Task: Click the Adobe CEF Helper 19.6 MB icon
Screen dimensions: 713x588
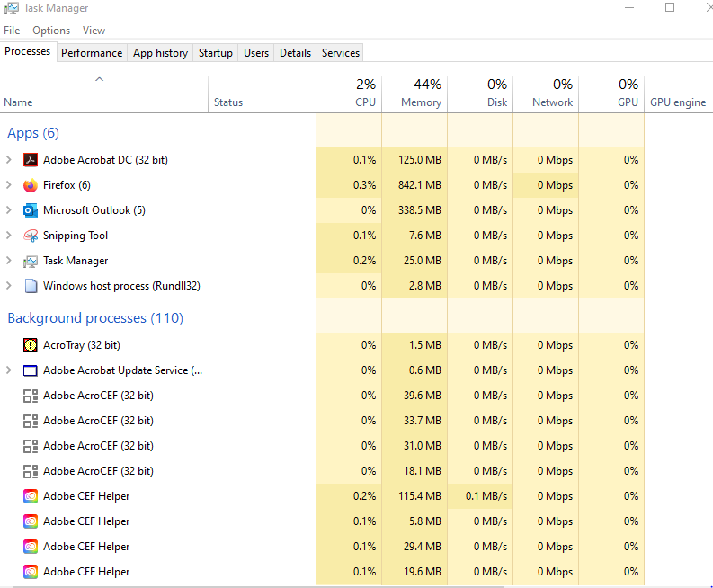Action: [31, 572]
